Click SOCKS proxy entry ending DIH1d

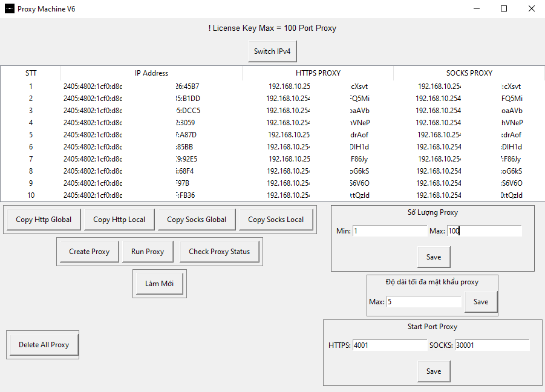point(469,147)
